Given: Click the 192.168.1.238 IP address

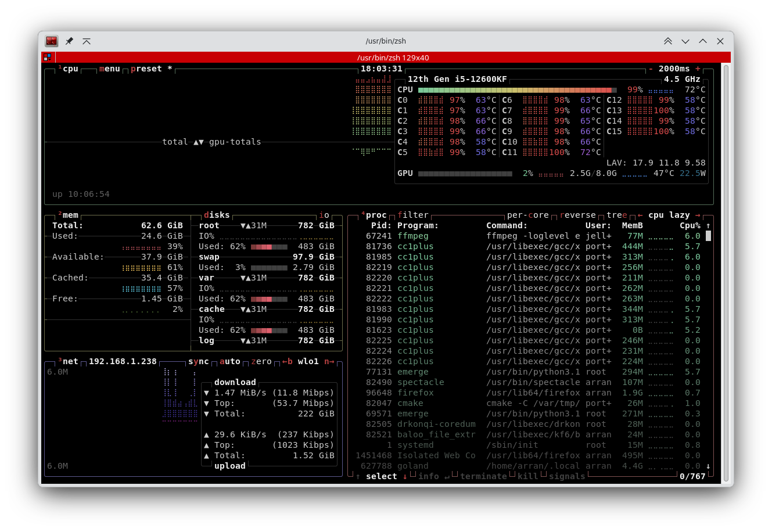Looking at the screenshot, I should click(x=123, y=361).
